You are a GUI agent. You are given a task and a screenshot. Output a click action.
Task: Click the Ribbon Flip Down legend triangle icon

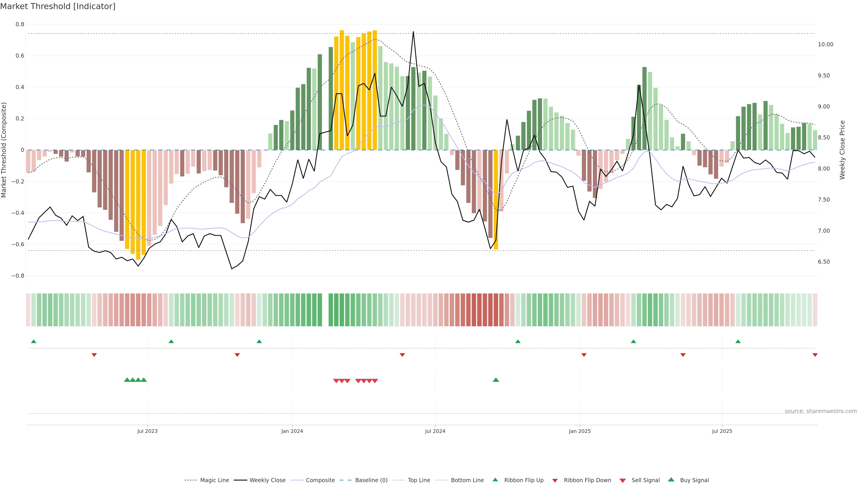point(555,480)
